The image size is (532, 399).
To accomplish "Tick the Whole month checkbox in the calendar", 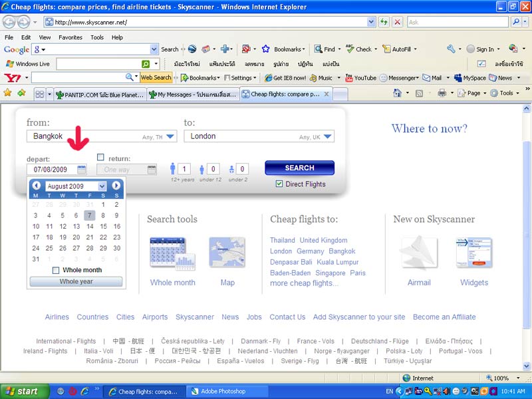I will click(56, 271).
